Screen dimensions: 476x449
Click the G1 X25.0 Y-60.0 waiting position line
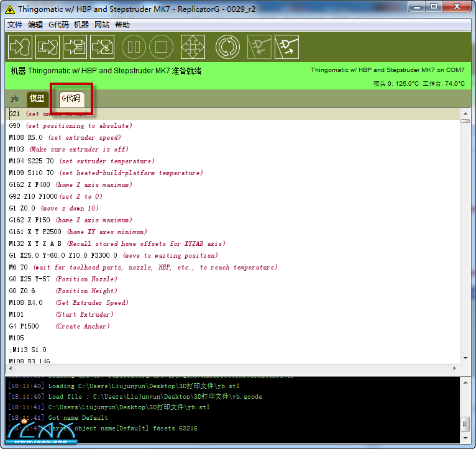click(x=114, y=256)
